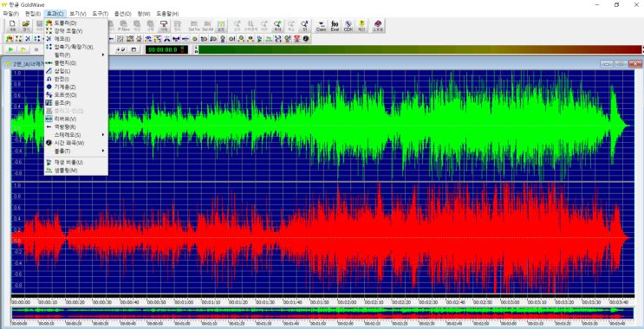
Task: Start playback with the green play button
Action: tap(11, 49)
